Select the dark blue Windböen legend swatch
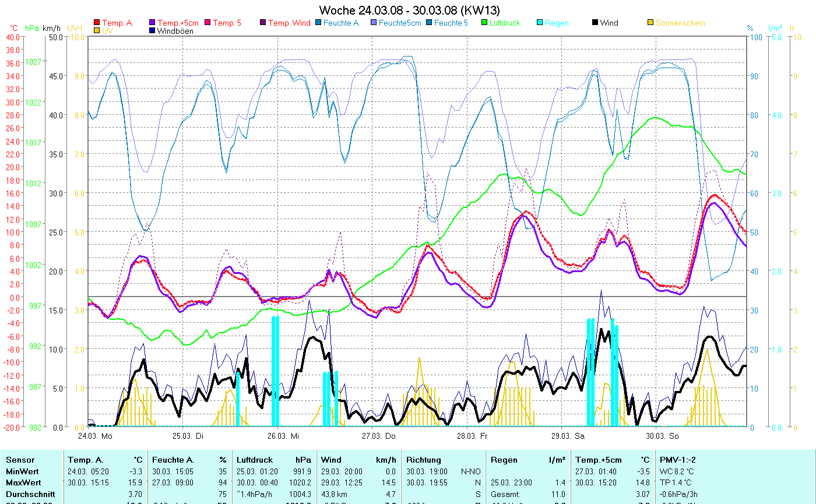Screen dimensions: 816x504 pyautogui.click(x=153, y=31)
